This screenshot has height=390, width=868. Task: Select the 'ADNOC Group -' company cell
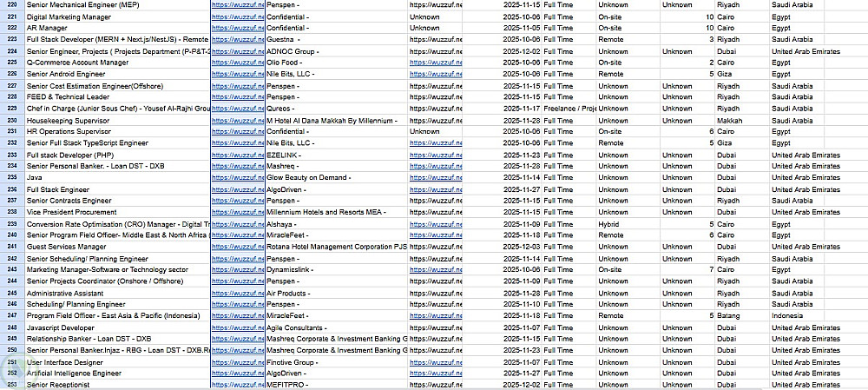[336, 51]
